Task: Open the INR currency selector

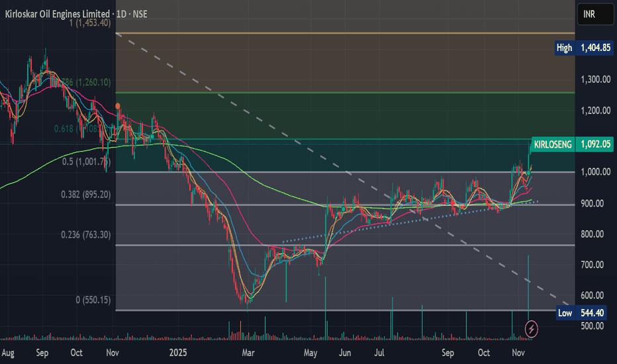Action: [589, 14]
